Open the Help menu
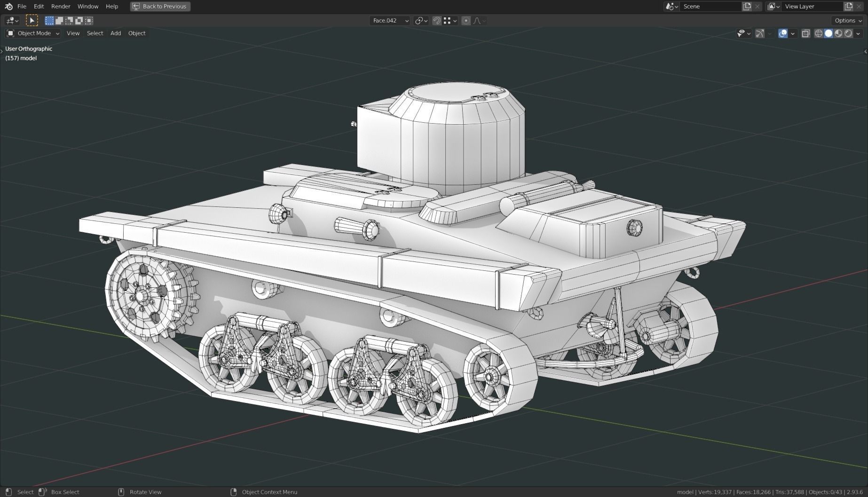868x497 pixels. 112,7
